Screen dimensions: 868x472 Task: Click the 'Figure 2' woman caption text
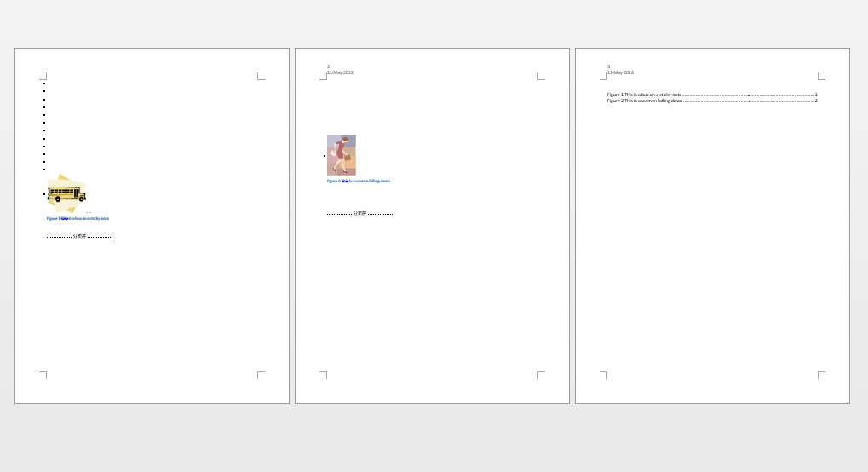pos(359,181)
